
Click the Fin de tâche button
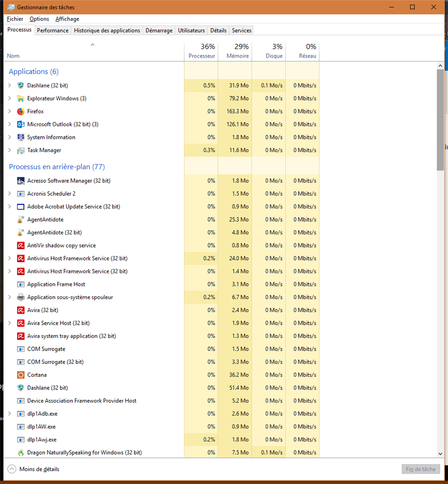tap(421, 469)
